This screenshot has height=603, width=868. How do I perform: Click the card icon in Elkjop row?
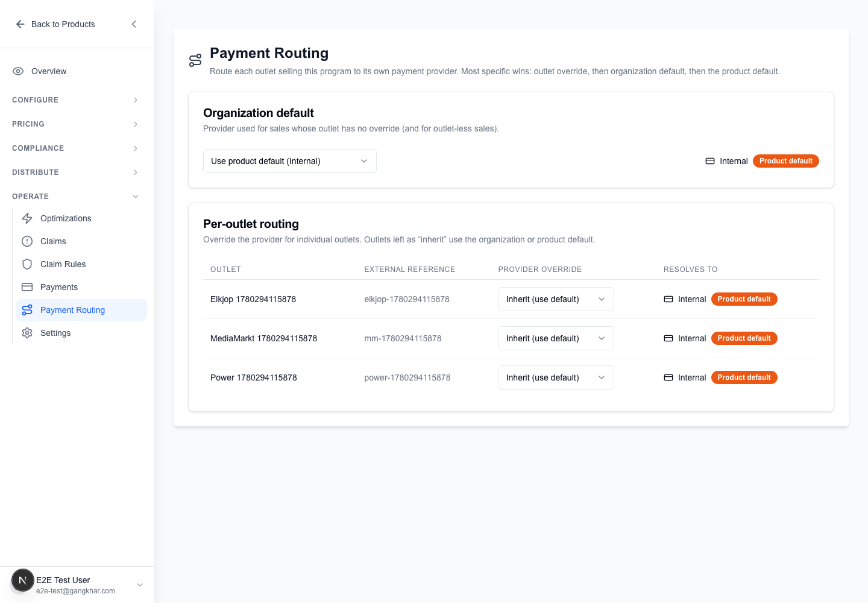[668, 299]
